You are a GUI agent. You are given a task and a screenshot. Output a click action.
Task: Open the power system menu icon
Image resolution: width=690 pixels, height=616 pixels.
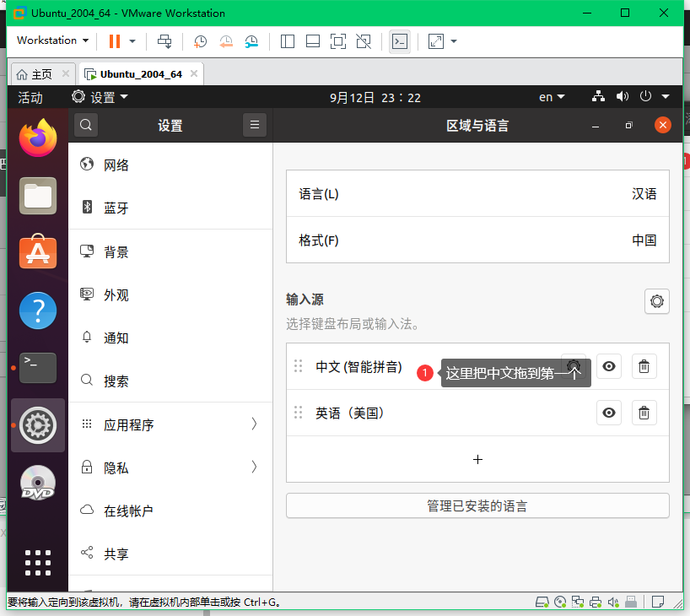[645, 96]
